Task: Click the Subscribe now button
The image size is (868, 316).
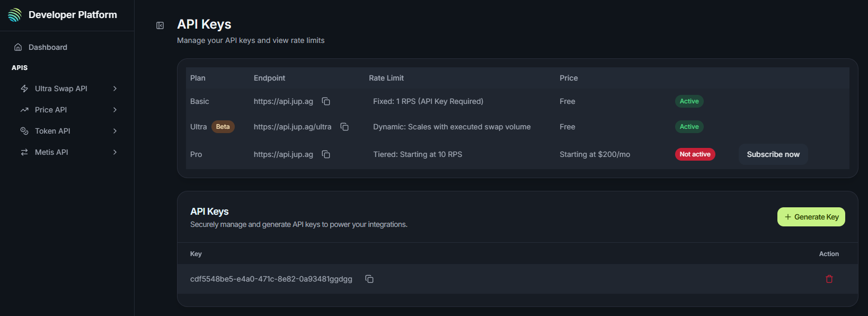Action: [773, 154]
